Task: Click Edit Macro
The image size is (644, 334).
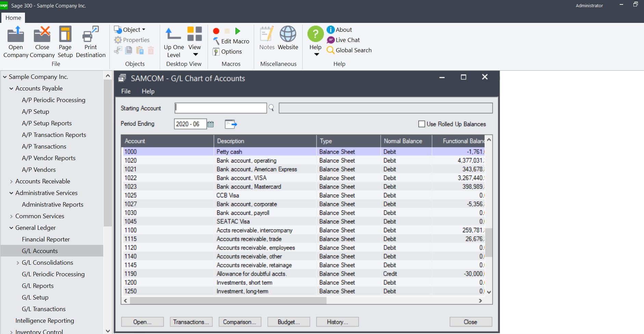Action: point(231,41)
